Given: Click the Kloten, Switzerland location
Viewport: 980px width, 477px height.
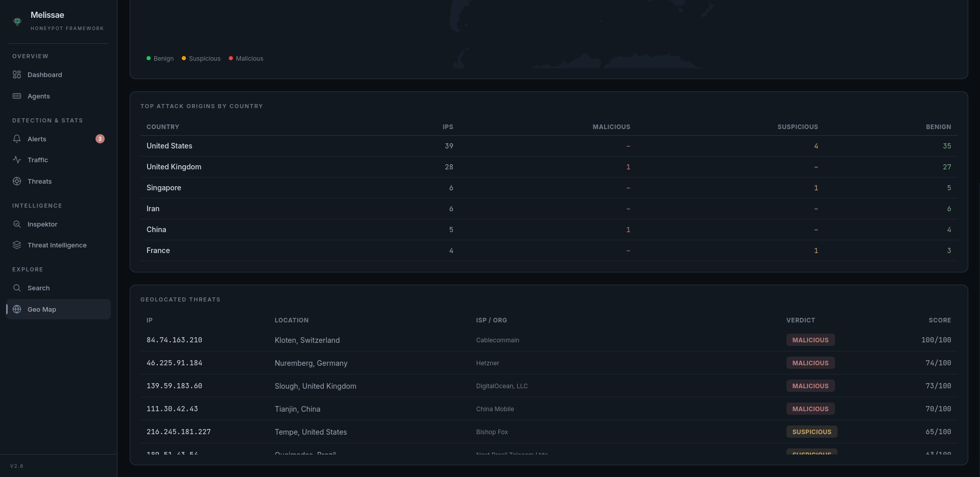Looking at the screenshot, I should pos(307,340).
